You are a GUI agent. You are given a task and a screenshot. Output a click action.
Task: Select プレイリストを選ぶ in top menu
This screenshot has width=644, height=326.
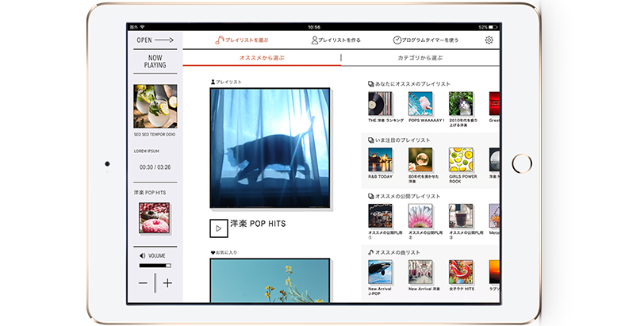247,40
